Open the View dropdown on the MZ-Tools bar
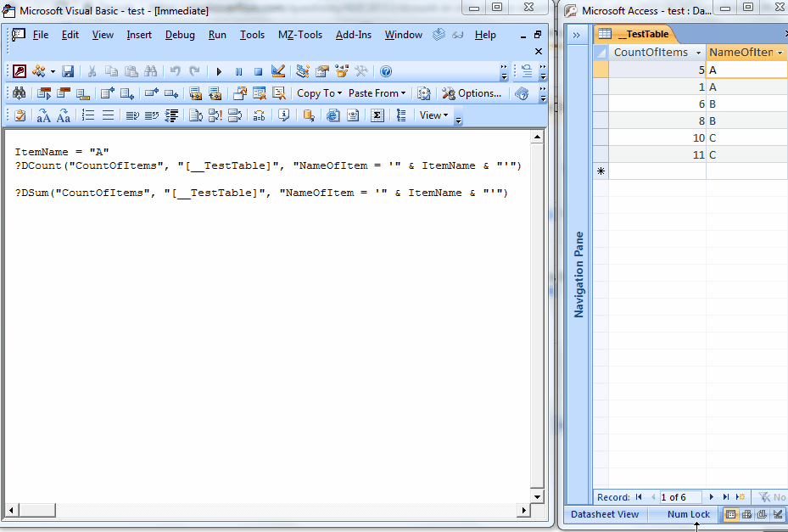 (x=434, y=115)
